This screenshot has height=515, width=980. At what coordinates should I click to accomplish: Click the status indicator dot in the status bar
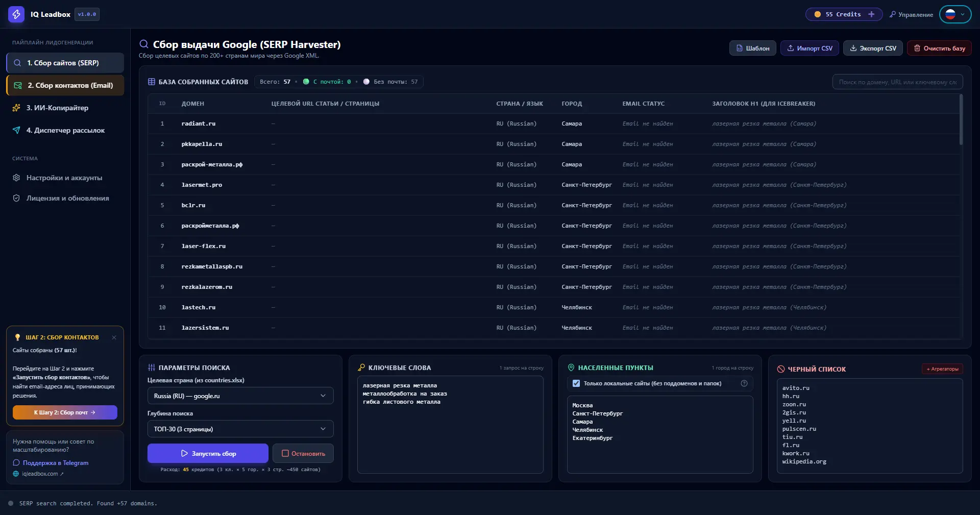[11, 503]
